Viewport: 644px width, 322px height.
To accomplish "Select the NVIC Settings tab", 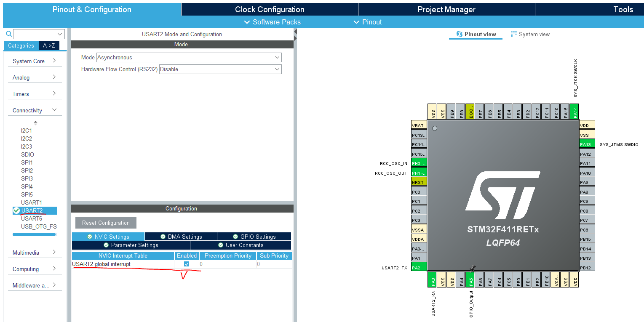I will point(108,237).
